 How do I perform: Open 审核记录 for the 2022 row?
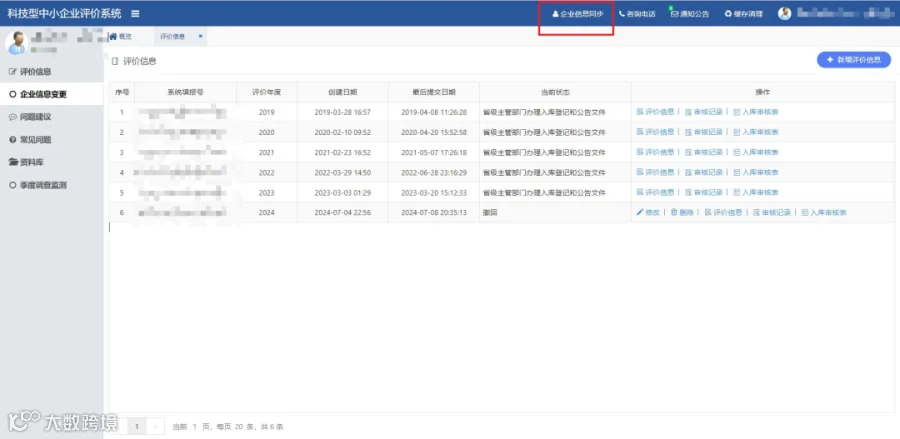click(704, 172)
